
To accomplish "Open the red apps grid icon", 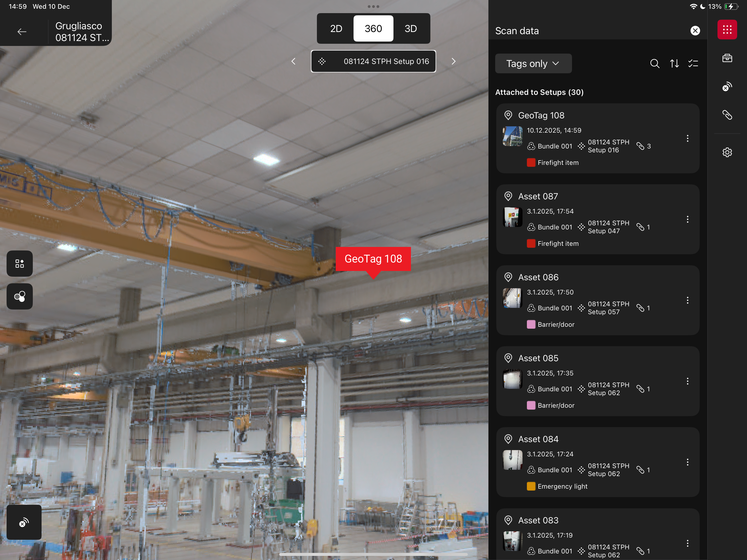I will [x=727, y=30].
